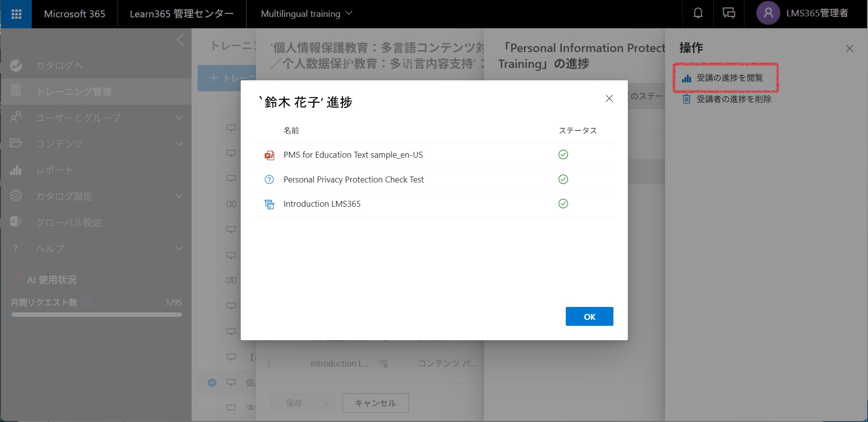
Task: Close the 操作 panel
Action: pos(850,48)
